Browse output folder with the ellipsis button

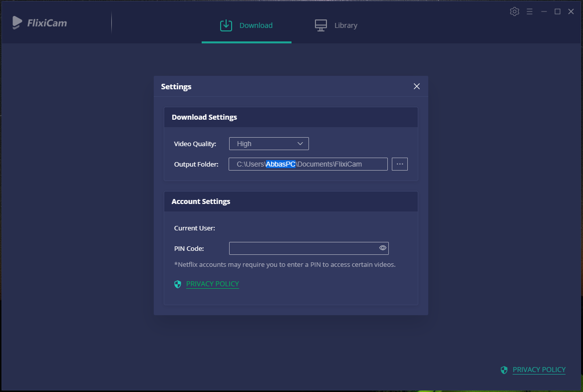(400, 164)
